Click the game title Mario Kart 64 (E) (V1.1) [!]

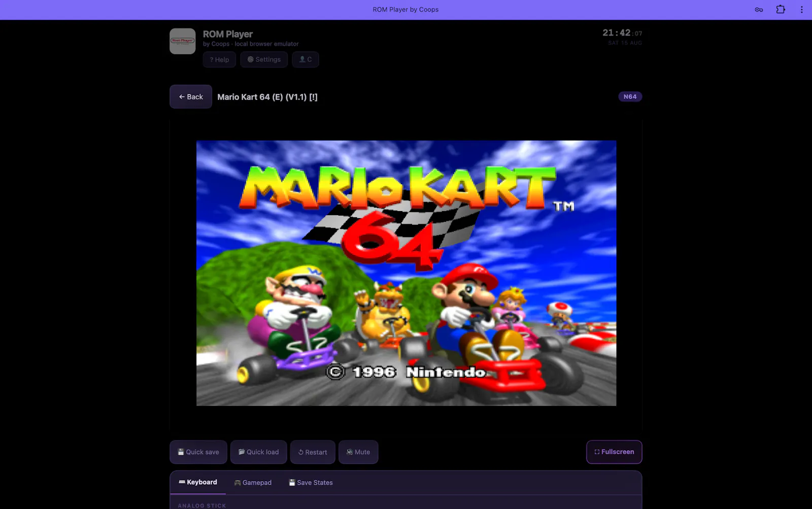pyautogui.click(x=267, y=97)
